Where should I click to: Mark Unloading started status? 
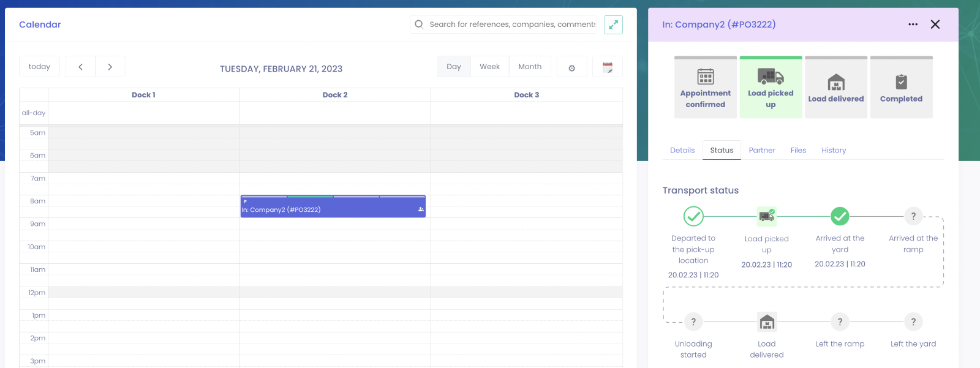click(693, 322)
